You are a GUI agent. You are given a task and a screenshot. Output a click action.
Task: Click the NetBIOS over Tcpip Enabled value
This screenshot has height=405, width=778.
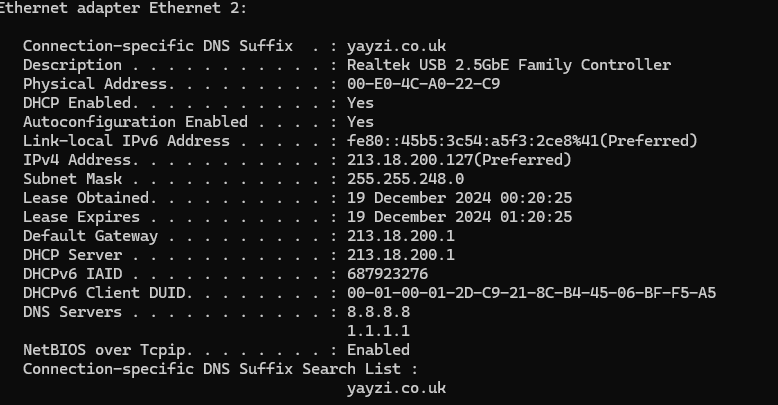378,350
